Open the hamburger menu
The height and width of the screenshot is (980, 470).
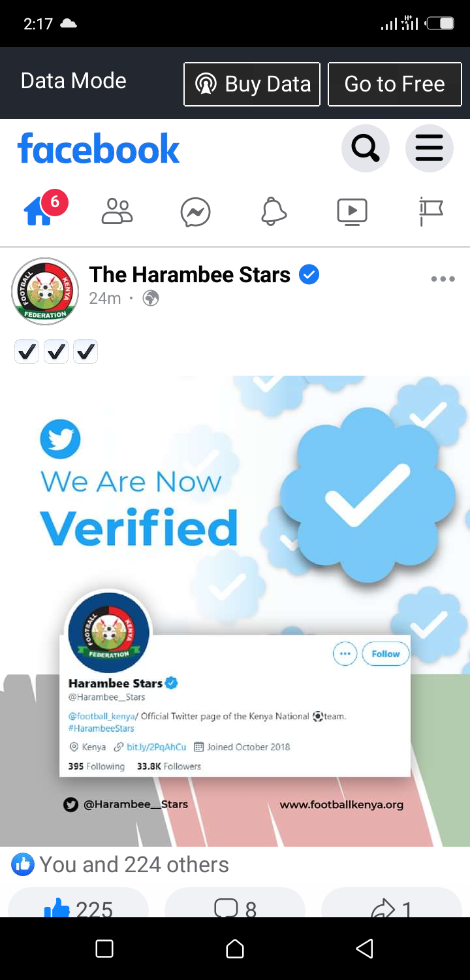pyautogui.click(x=430, y=149)
